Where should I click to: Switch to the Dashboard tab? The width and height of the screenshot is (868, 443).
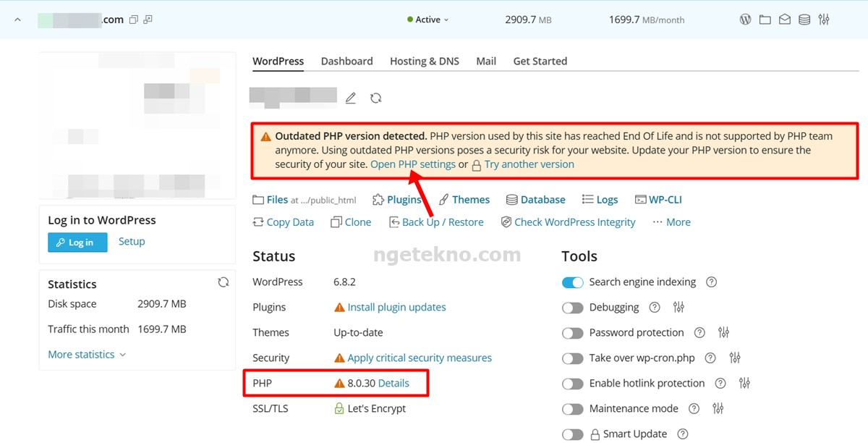click(x=346, y=61)
